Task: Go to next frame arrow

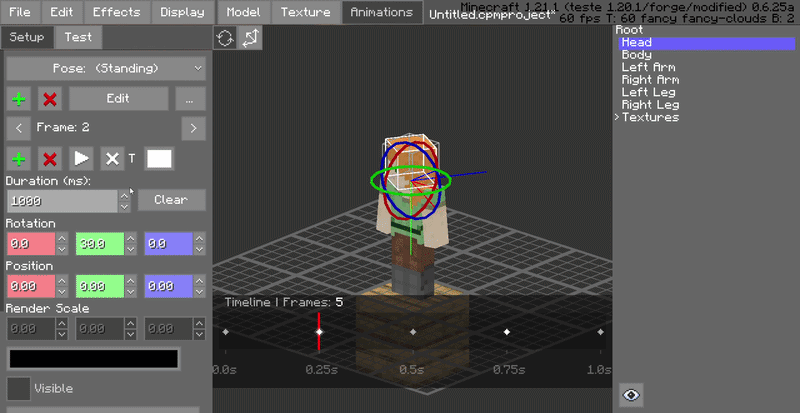Action: 193,128
